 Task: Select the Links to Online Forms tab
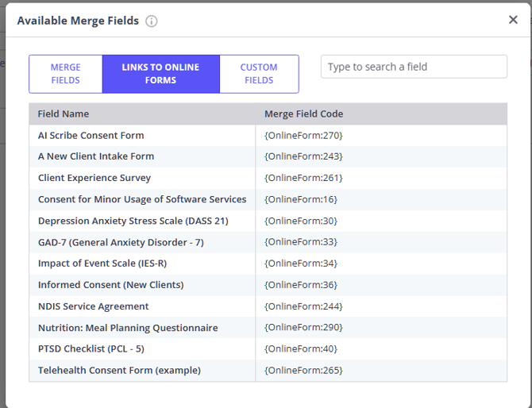(160, 74)
